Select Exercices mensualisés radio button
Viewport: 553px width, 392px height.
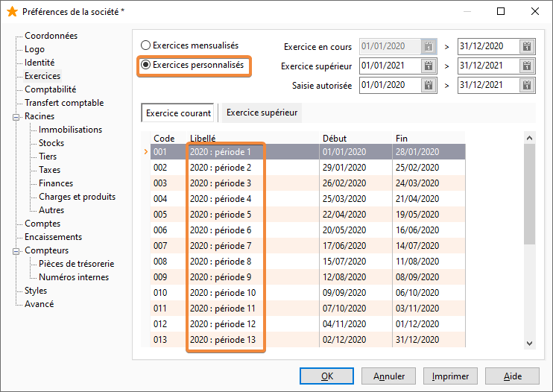pos(145,45)
